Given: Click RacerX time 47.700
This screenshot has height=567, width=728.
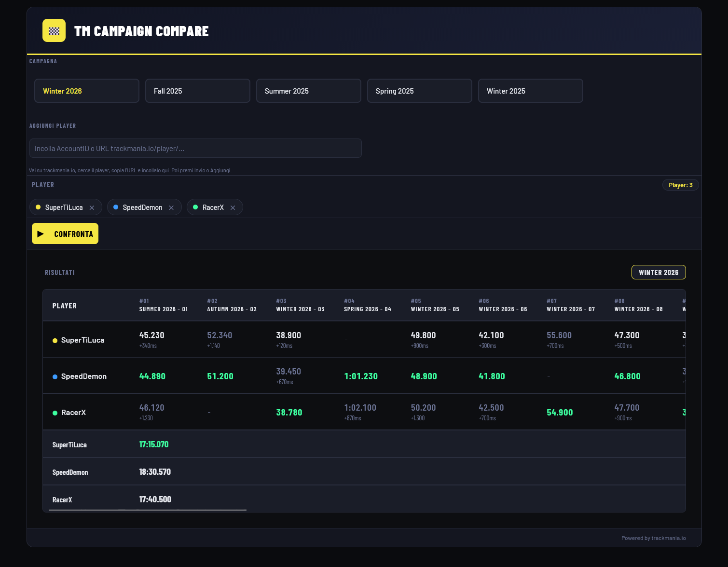Looking at the screenshot, I should 627,407.
